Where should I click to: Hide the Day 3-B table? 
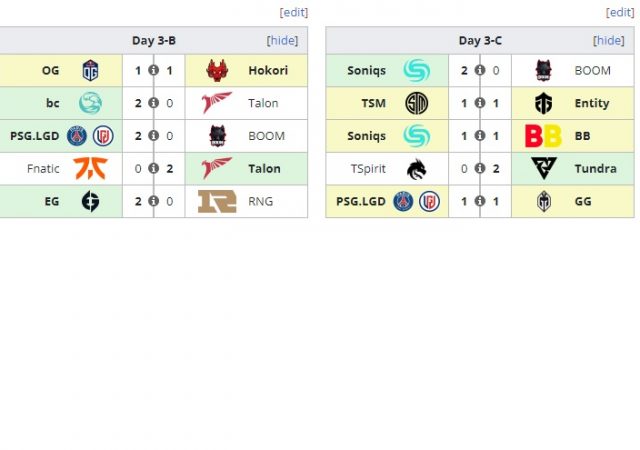[282, 41]
